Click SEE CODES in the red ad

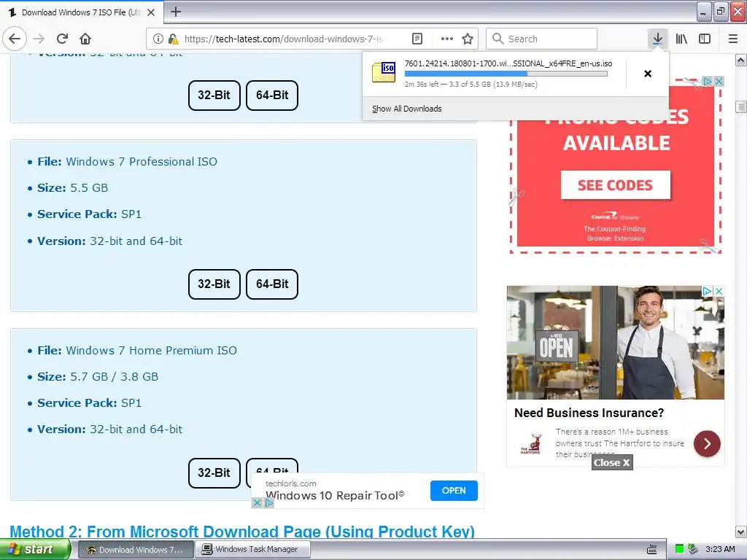coord(615,184)
